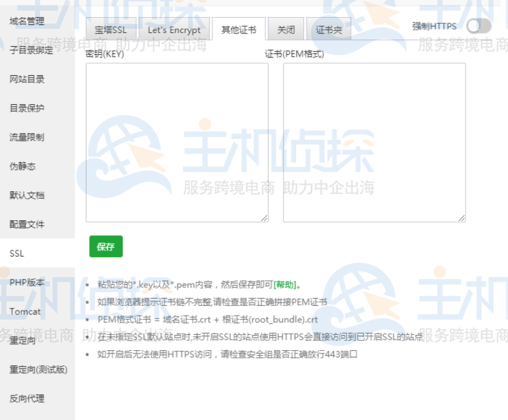Open the 证书夹 tab

click(329, 30)
